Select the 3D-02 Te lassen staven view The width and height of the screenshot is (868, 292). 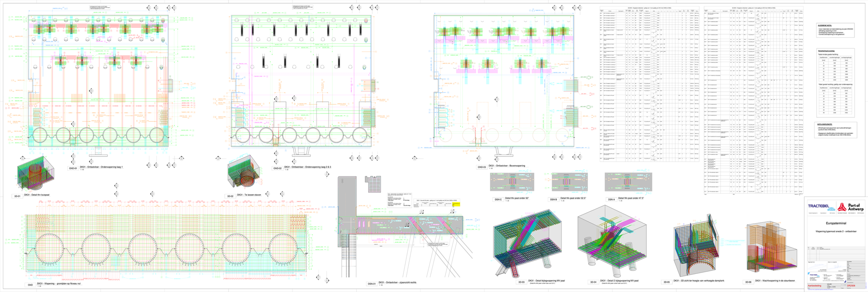tap(244, 173)
